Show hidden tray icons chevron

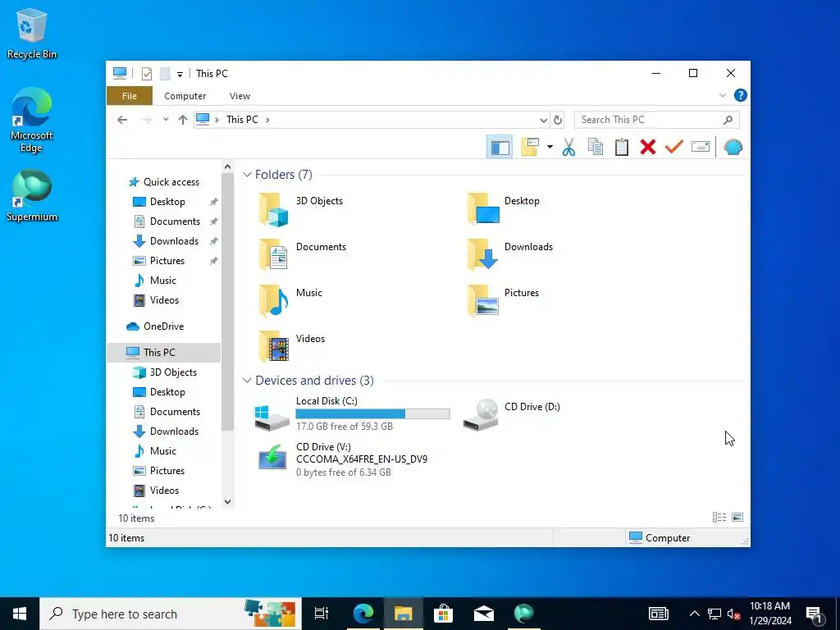tap(694, 614)
